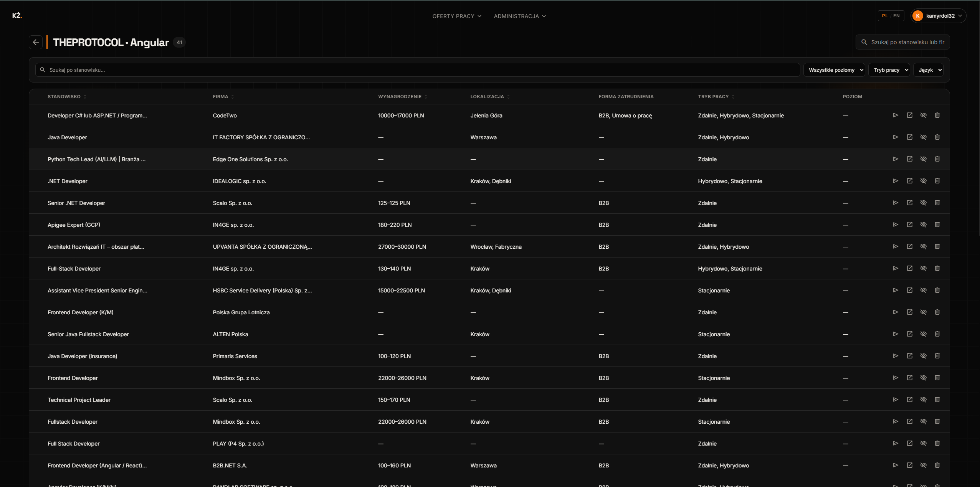Screen dimensions: 980x487
Task: Click the KŻ logo in header
Action: [17, 16]
